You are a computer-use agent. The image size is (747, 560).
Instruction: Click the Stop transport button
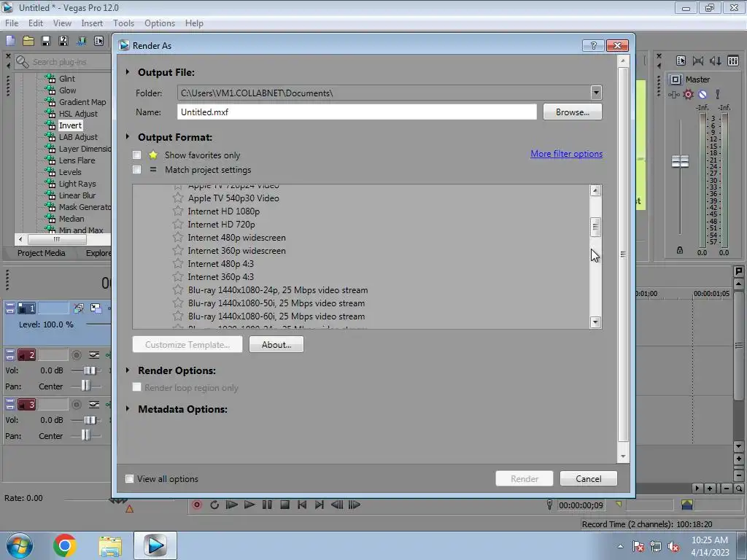point(285,505)
